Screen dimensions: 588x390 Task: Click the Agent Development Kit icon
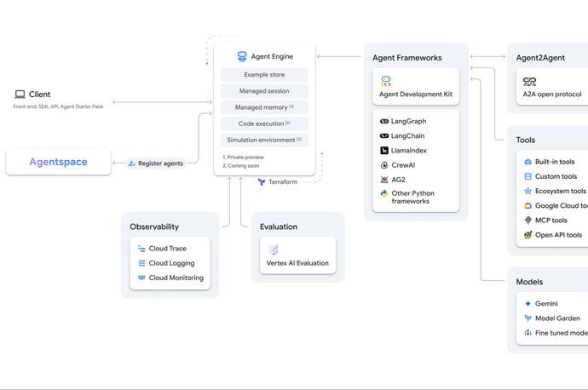[x=386, y=82]
